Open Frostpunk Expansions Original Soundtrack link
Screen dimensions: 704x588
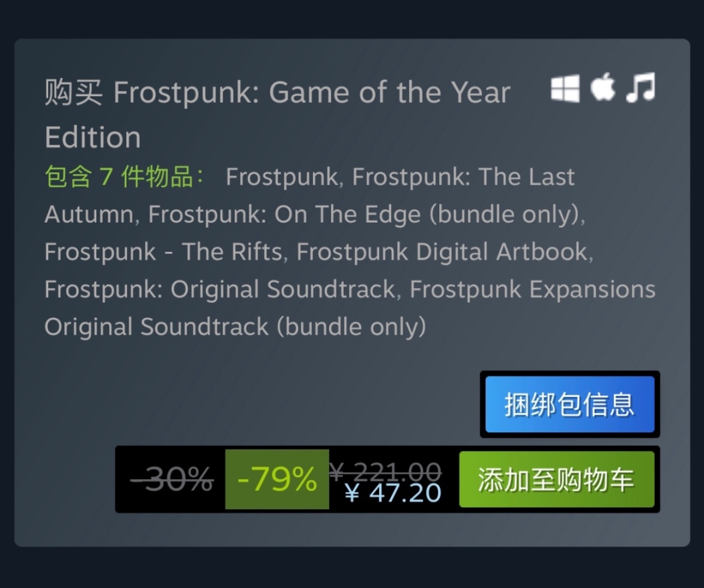(532, 289)
